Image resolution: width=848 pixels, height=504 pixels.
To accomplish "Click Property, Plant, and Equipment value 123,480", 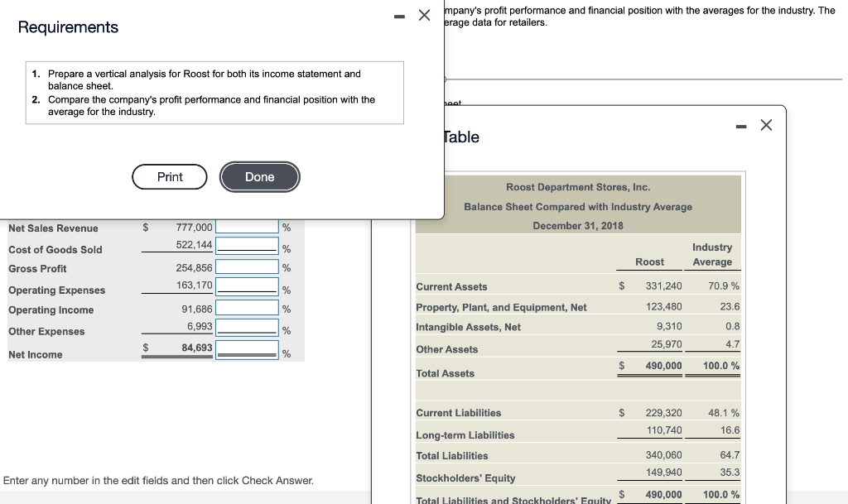I will point(663,306).
